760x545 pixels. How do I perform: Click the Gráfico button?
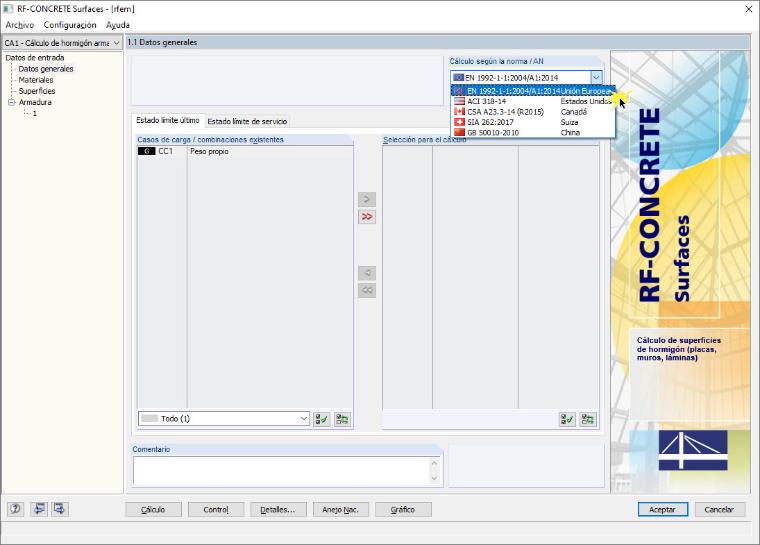click(403, 510)
